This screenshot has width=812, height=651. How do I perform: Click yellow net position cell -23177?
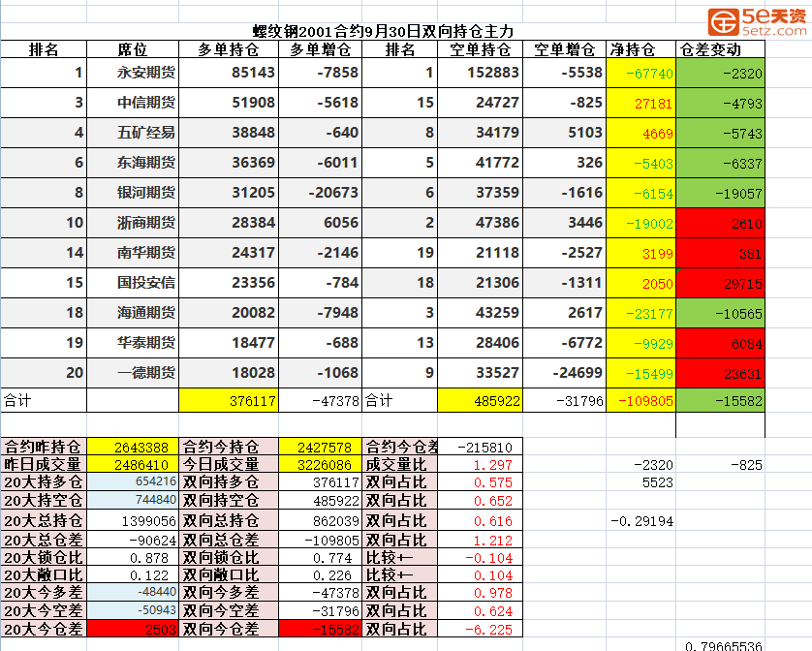coord(641,313)
